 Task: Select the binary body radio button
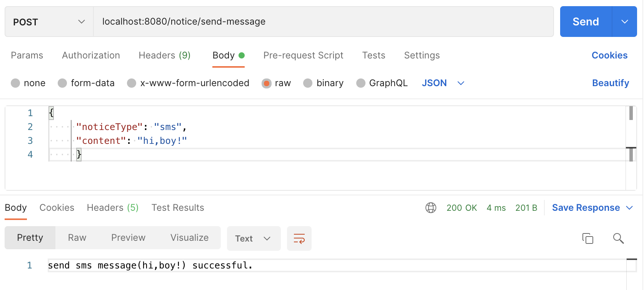(x=308, y=83)
